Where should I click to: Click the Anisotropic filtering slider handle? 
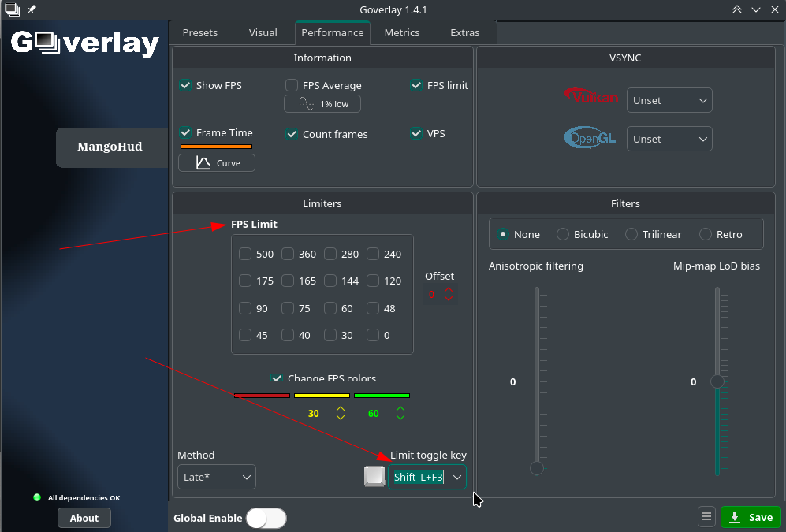click(x=536, y=468)
